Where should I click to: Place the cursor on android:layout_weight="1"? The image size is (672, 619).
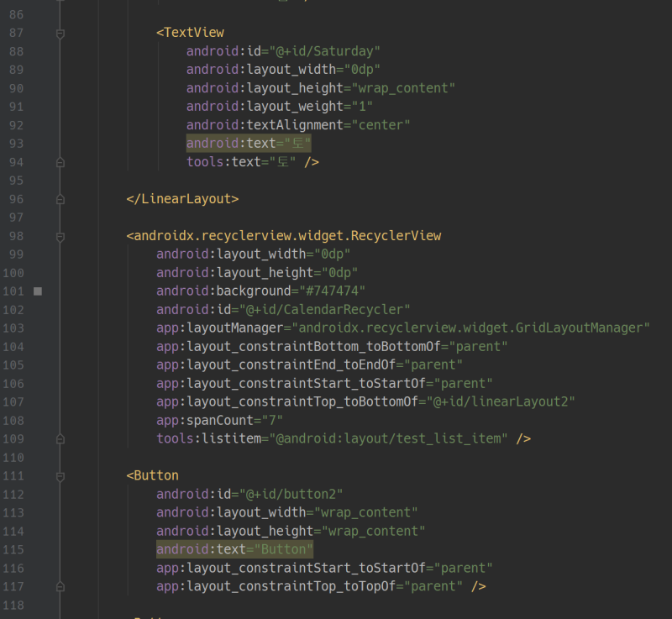coord(280,106)
